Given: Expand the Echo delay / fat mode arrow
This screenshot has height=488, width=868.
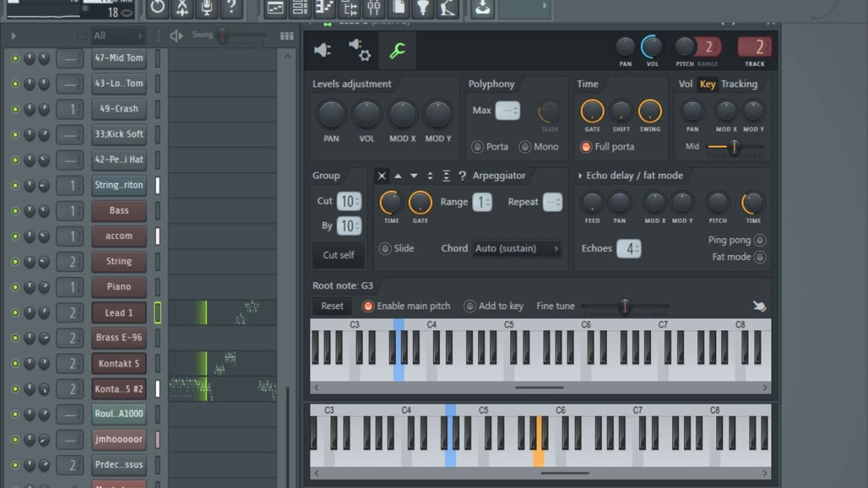Looking at the screenshot, I should pyautogui.click(x=580, y=176).
